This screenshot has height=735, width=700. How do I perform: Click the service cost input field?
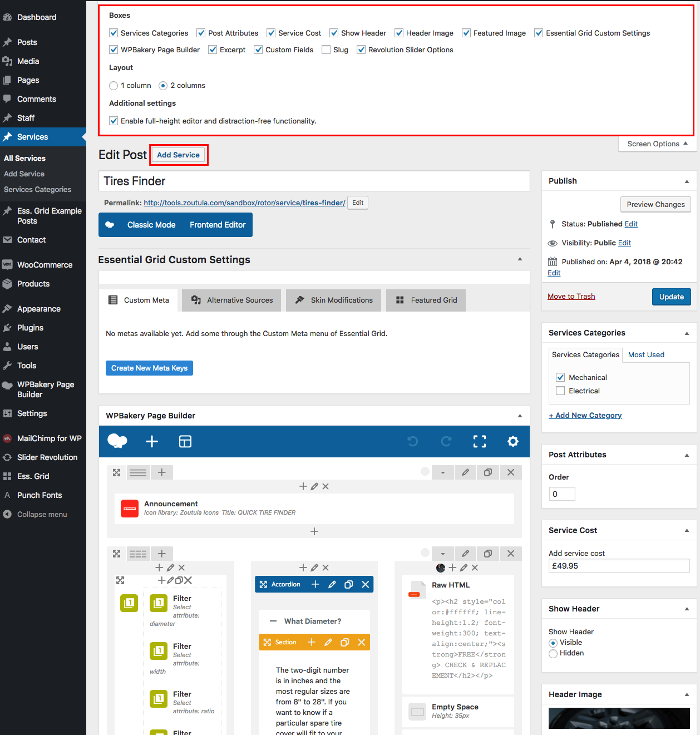click(619, 566)
